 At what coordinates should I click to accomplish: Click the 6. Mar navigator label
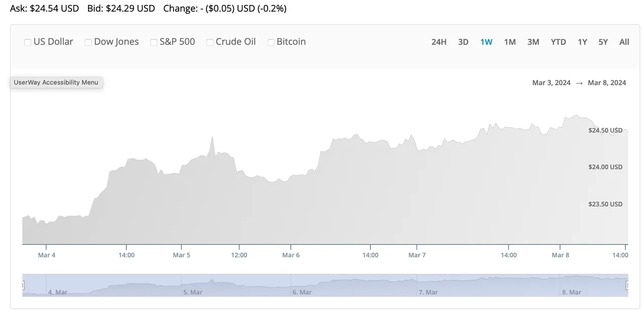coord(302,292)
